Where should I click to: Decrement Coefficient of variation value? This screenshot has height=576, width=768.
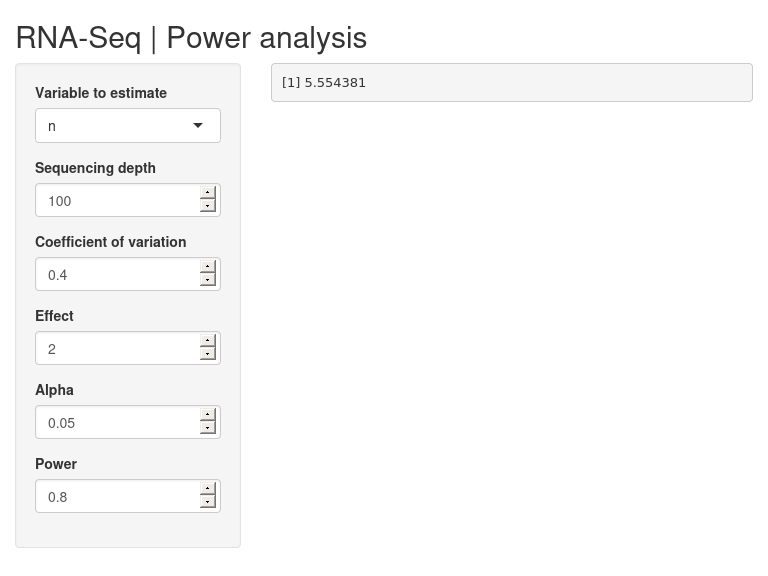pos(208,280)
